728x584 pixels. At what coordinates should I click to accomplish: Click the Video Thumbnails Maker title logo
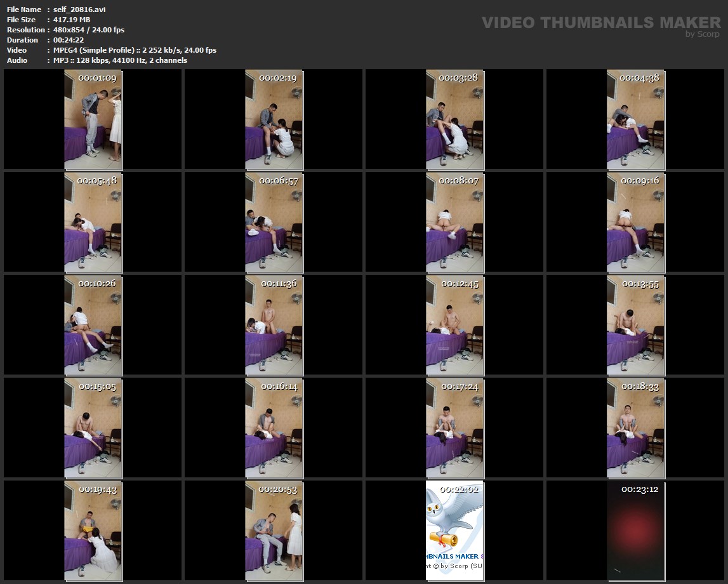tap(600, 23)
